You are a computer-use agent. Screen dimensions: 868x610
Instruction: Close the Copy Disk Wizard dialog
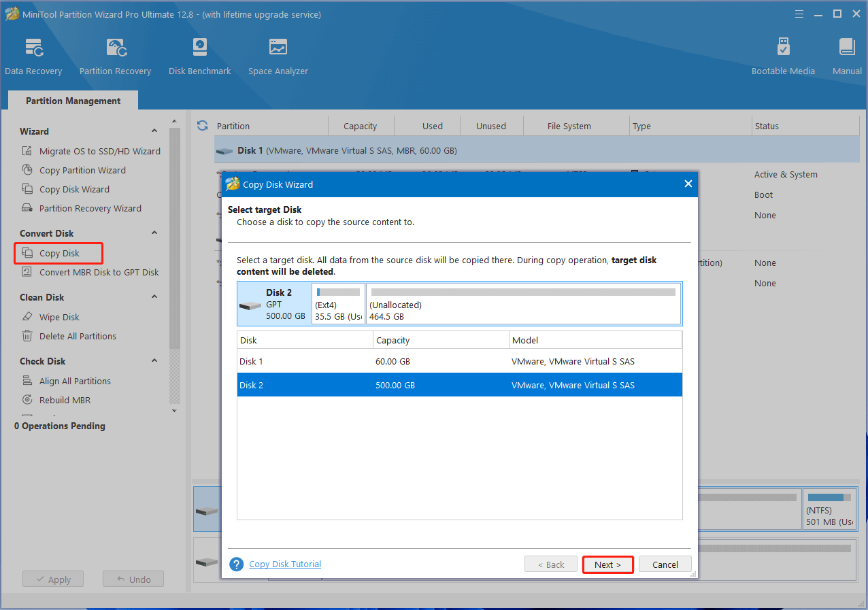tap(688, 184)
